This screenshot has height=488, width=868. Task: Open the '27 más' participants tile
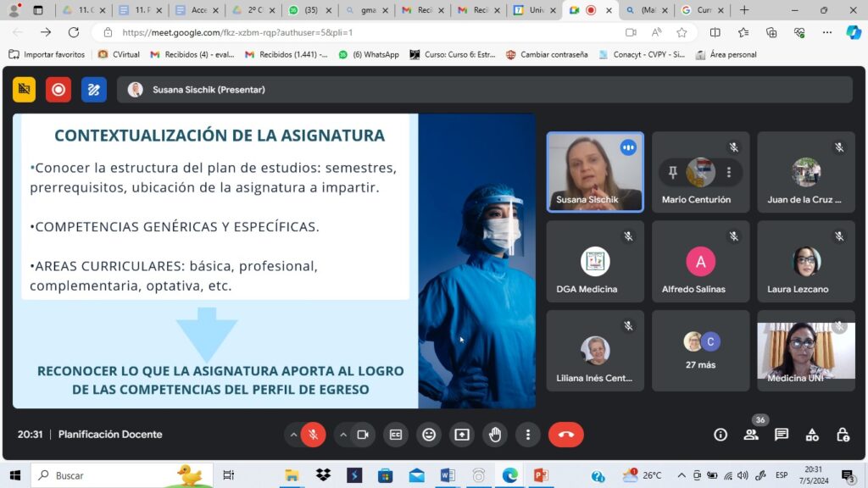click(700, 350)
